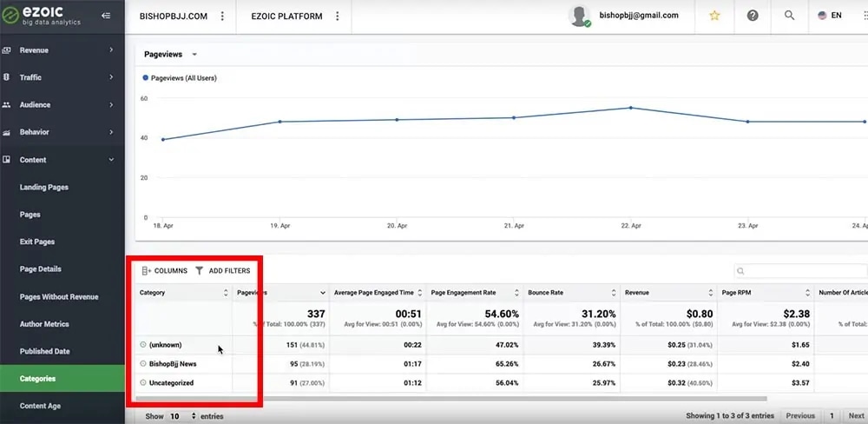Click the 54.60% engagement rate total
Screen dimensions: 868x424
[x=501, y=314]
